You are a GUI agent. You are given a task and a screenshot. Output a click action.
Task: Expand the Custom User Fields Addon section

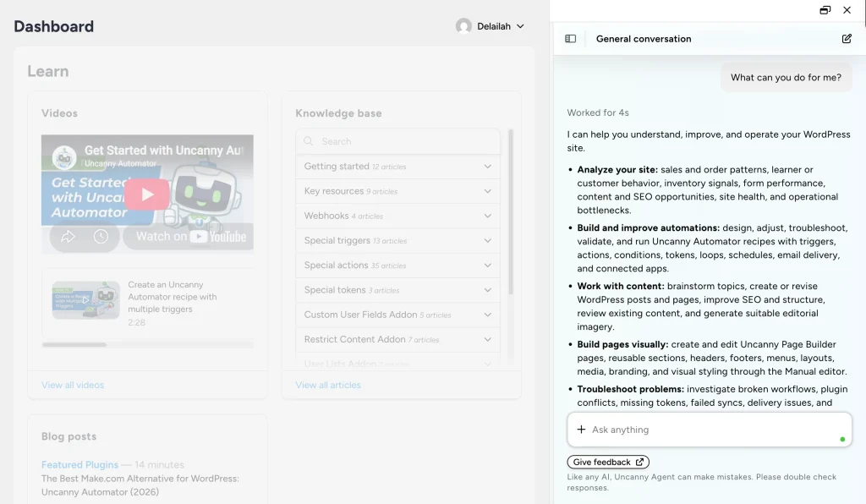point(397,315)
